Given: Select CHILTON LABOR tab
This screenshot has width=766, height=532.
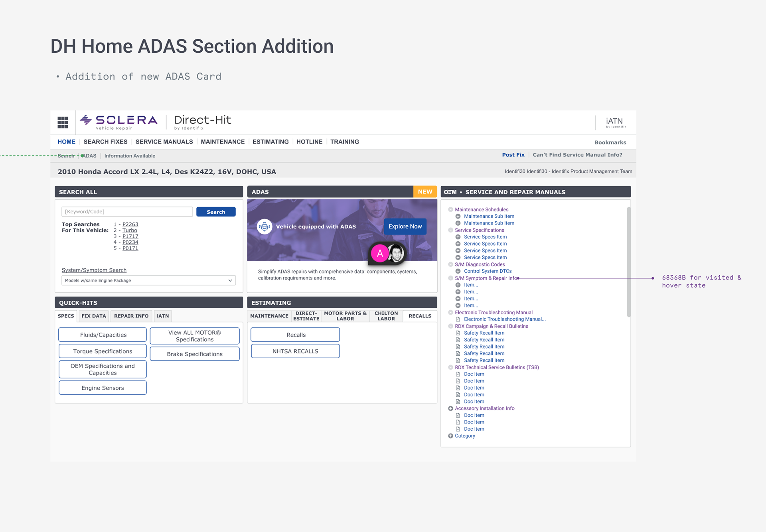Looking at the screenshot, I should [386, 316].
